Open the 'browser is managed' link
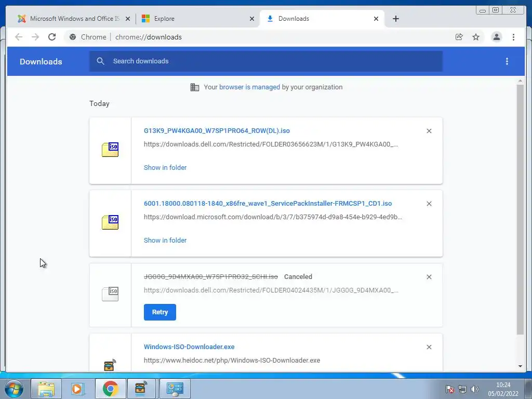 click(x=249, y=87)
